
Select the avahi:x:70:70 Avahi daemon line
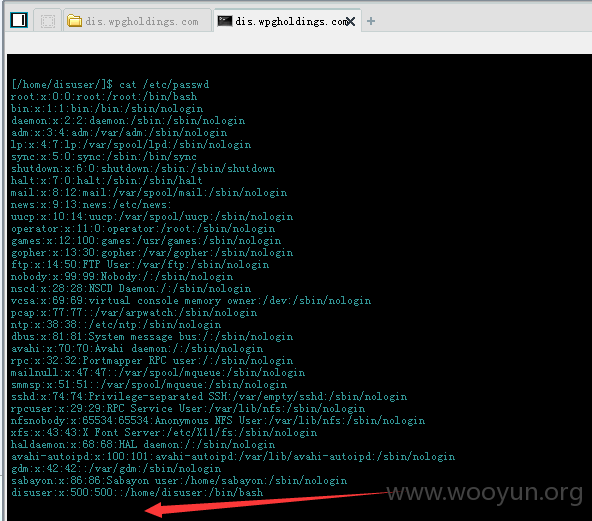tap(137, 349)
